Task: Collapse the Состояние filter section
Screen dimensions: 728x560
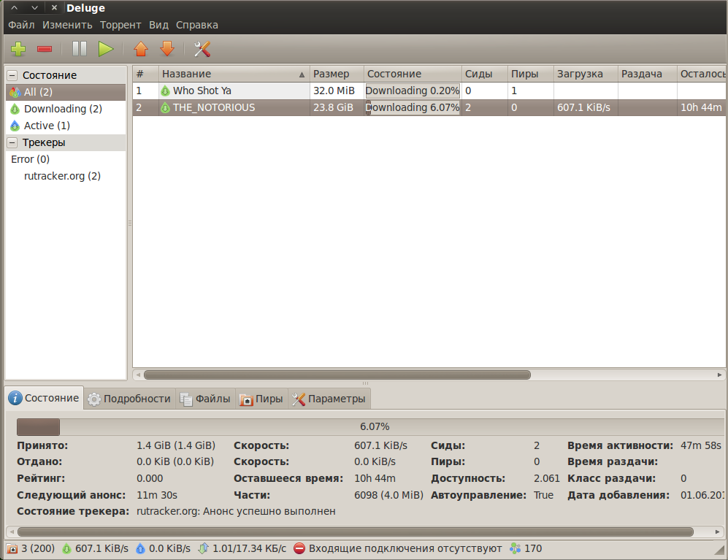Action: click(12, 75)
